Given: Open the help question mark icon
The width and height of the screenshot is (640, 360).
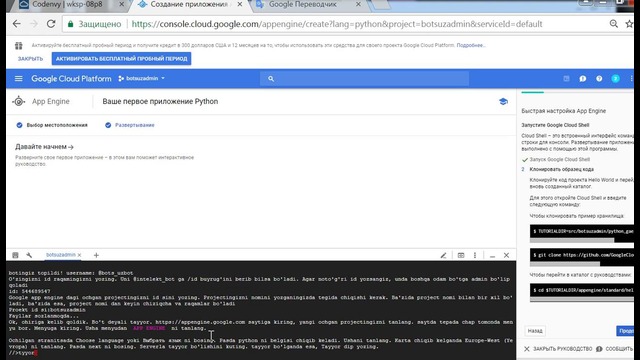Looking at the screenshot, I should click(599, 78).
